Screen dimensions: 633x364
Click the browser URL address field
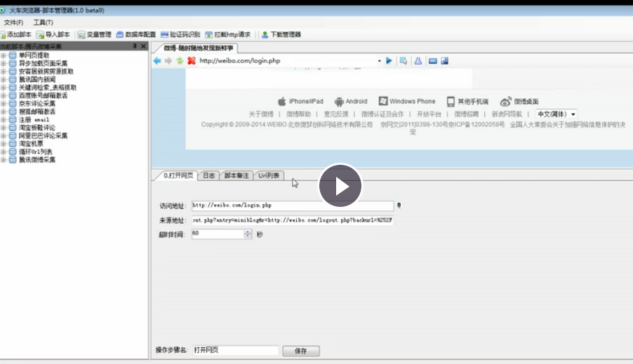pyautogui.click(x=286, y=61)
